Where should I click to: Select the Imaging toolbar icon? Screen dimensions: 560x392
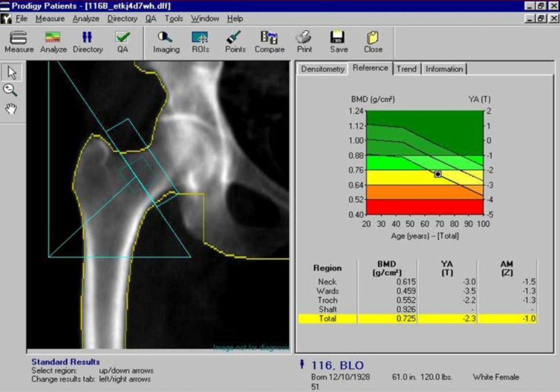(166, 42)
